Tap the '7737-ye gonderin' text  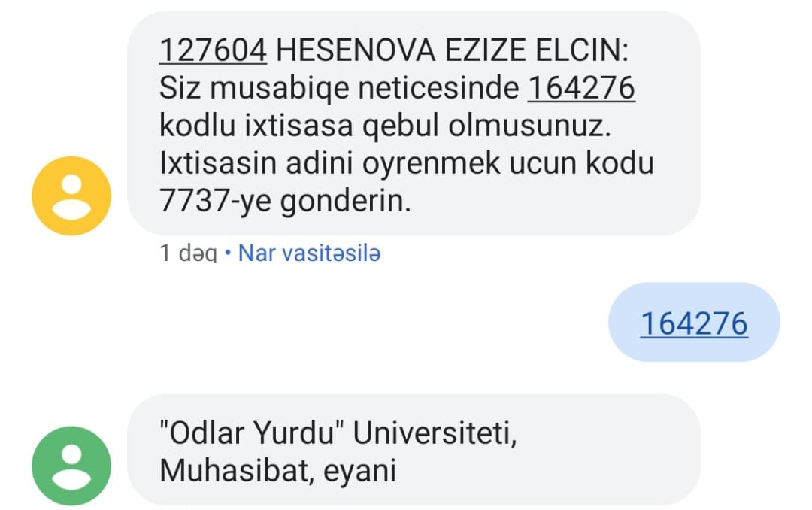(x=285, y=201)
